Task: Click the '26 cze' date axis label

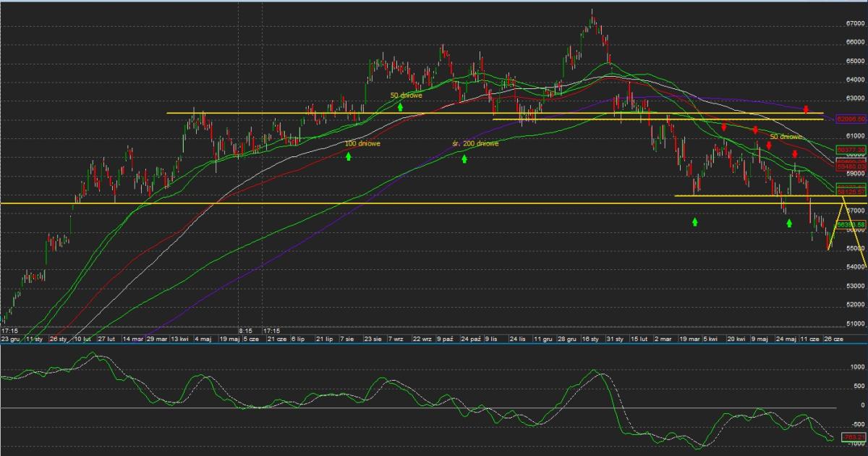Action: (x=834, y=338)
